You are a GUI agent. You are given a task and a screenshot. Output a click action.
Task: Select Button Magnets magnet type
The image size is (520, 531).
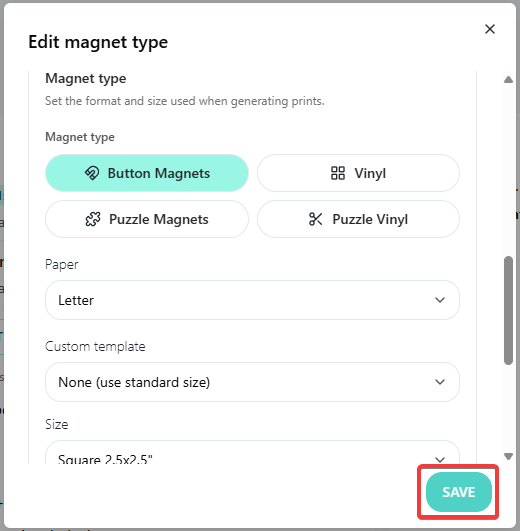click(147, 173)
